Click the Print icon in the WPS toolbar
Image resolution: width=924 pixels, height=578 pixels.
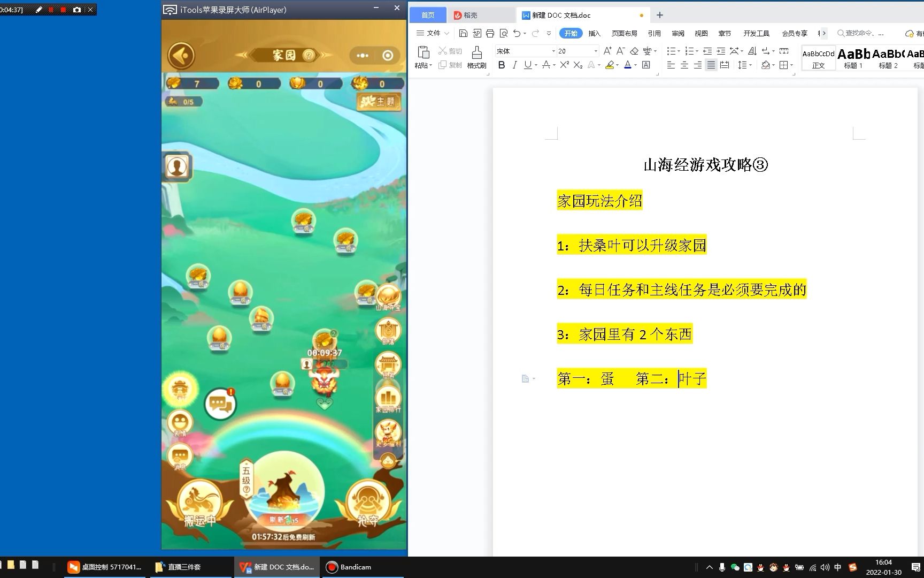pyautogui.click(x=490, y=33)
